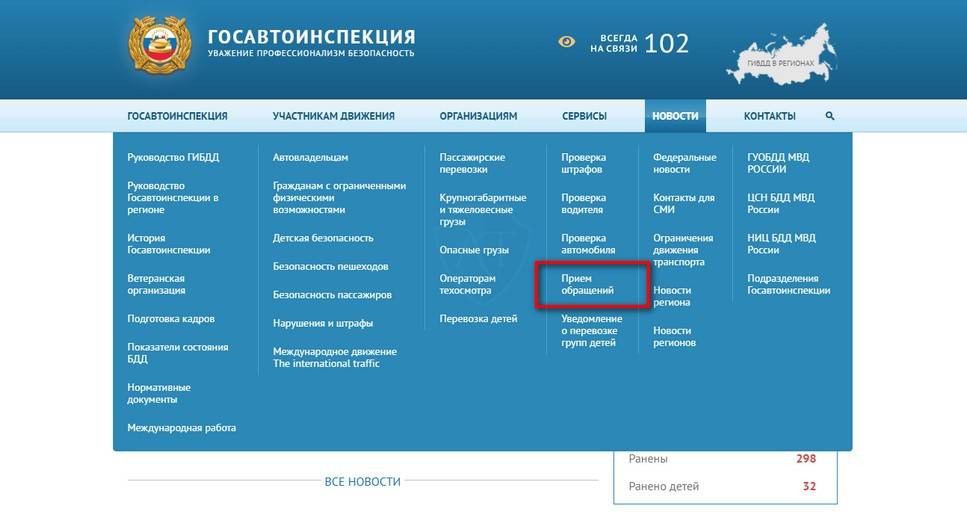
Task: Open Проверка автомобиля link
Action: (588, 244)
